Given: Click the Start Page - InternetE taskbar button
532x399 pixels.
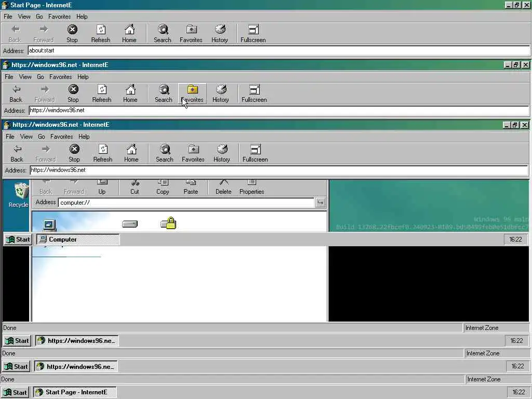Looking at the screenshot, I should point(75,392).
